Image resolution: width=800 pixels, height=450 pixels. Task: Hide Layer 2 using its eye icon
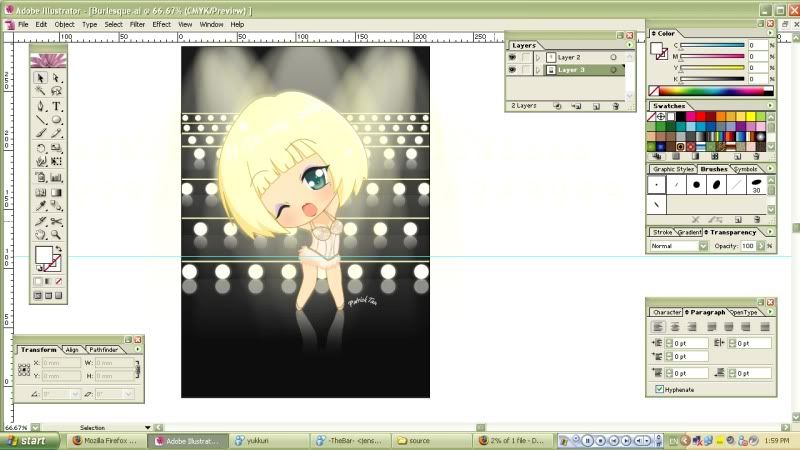point(512,58)
